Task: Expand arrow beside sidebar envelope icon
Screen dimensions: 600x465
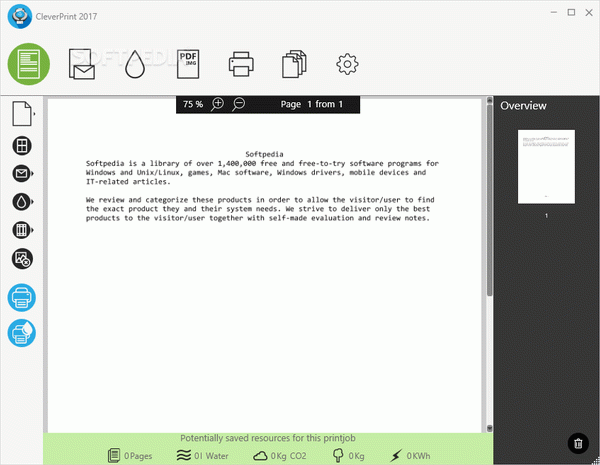Action: click(x=33, y=174)
